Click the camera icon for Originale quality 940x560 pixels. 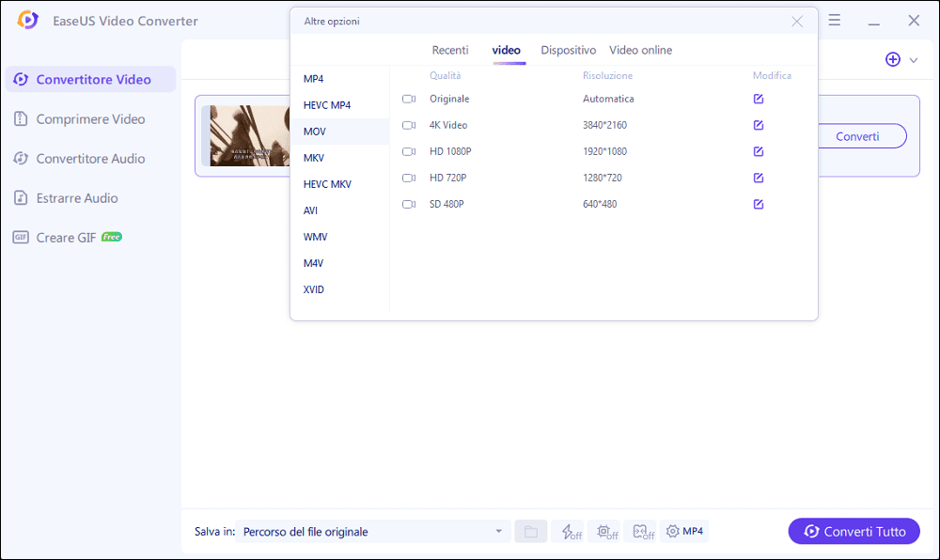click(x=409, y=99)
